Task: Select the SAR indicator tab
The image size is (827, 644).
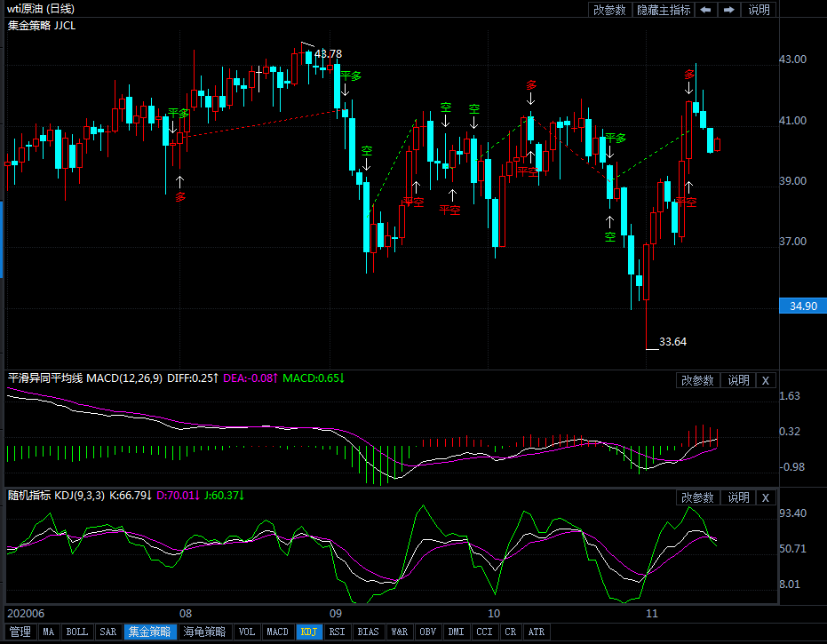Action: (107, 632)
